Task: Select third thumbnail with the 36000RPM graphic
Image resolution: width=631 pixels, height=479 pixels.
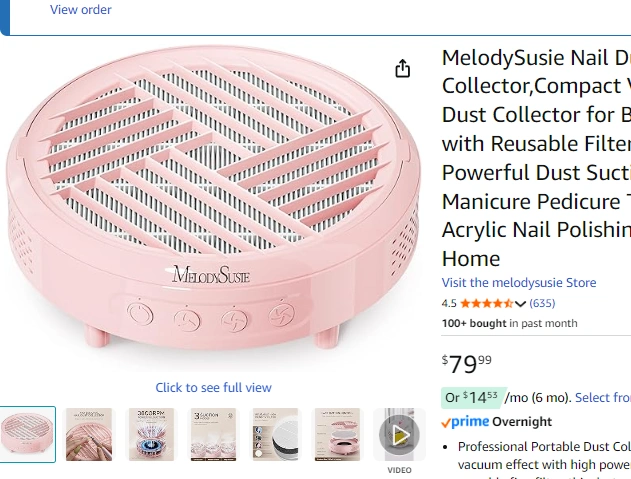Action: [x=151, y=434]
